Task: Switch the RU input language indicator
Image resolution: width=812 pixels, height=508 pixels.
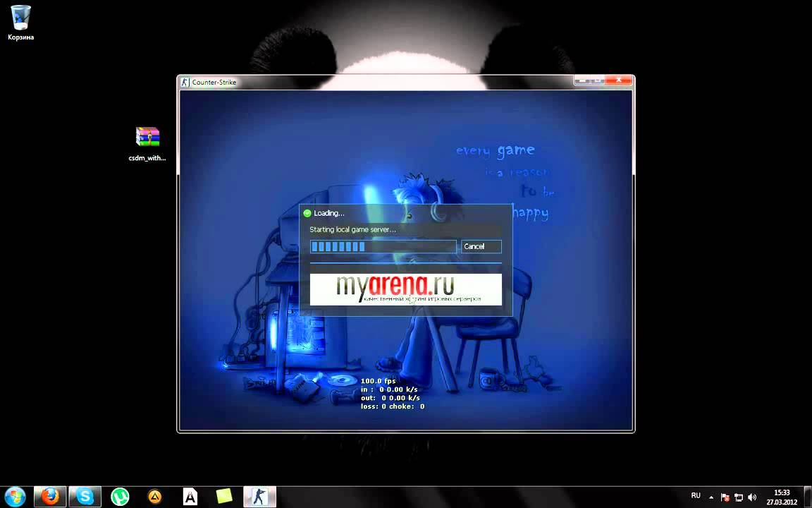Action: click(696, 496)
